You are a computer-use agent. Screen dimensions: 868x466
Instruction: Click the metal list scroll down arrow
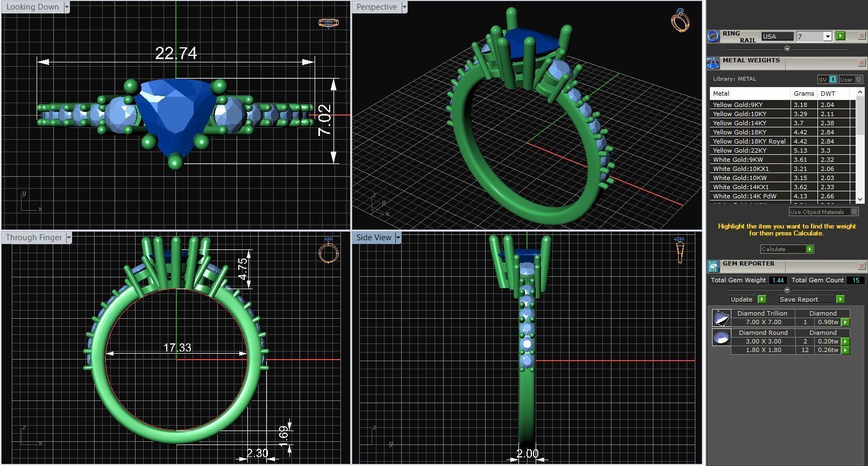click(860, 199)
